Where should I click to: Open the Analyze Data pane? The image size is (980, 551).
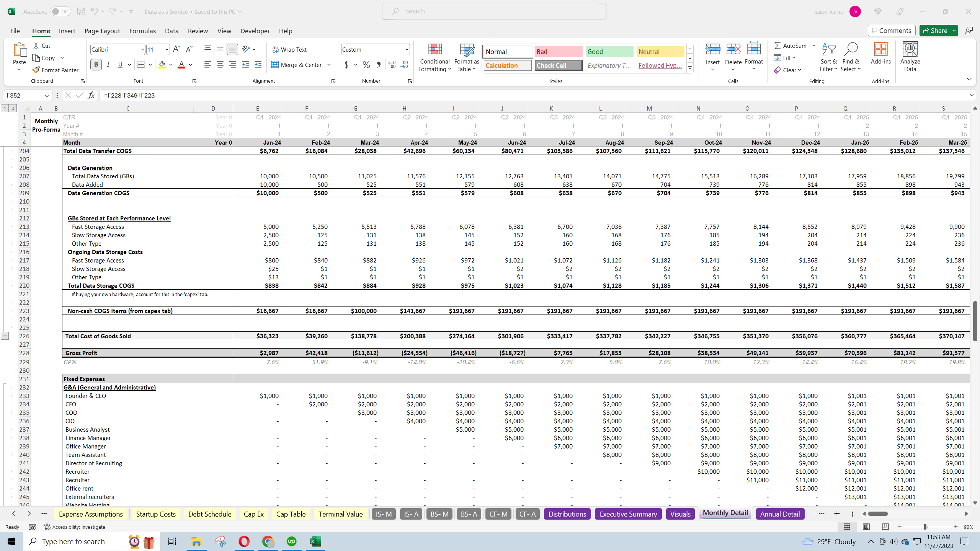tap(910, 57)
